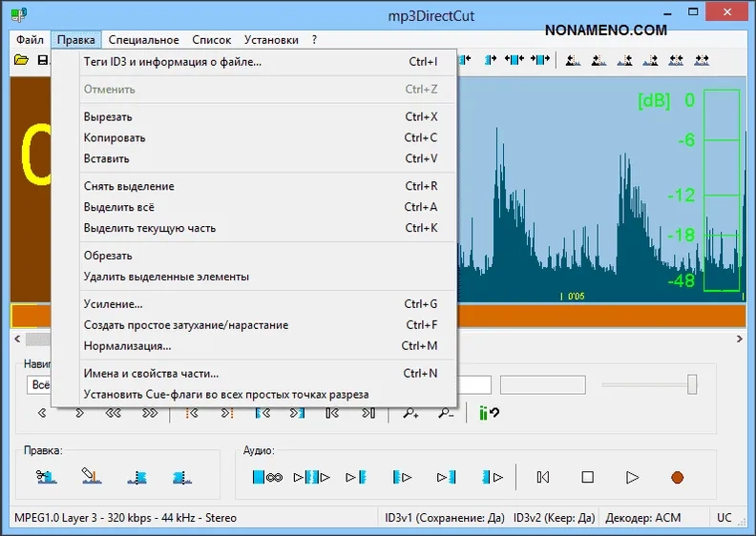Open the Установки menu

[271, 40]
